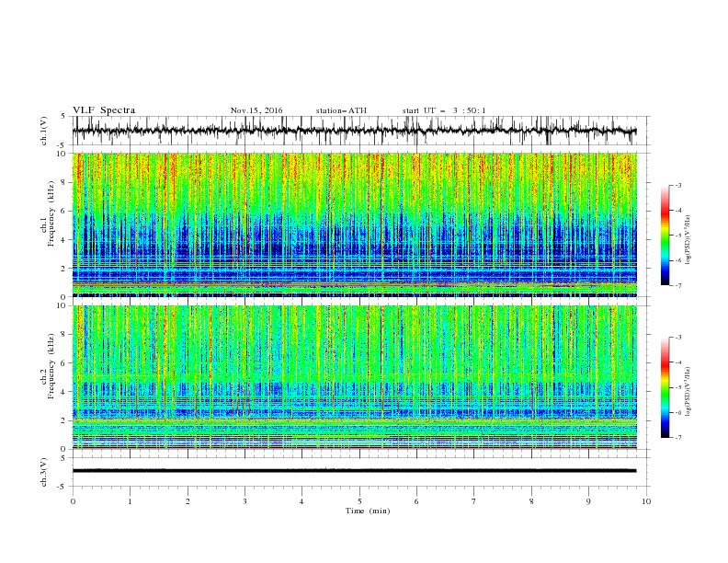Screen dimensions: 728x563
Task: Click the time axis tick label "0"
Action: [x=73, y=501]
